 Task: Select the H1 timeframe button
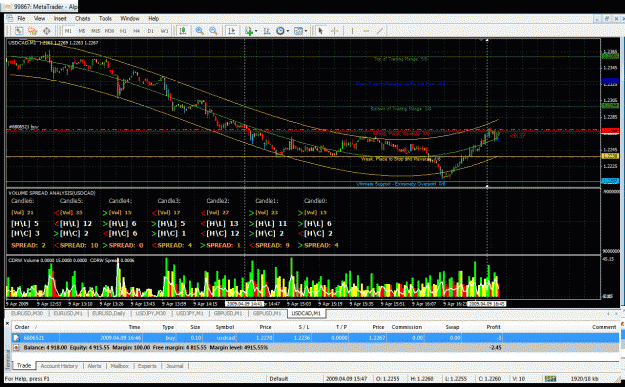123,31
